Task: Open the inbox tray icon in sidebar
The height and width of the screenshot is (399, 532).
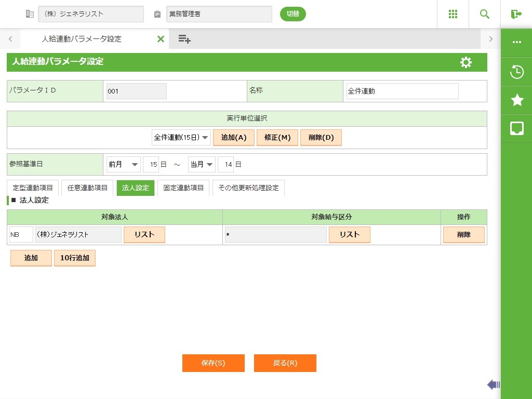Action: [516, 128]
